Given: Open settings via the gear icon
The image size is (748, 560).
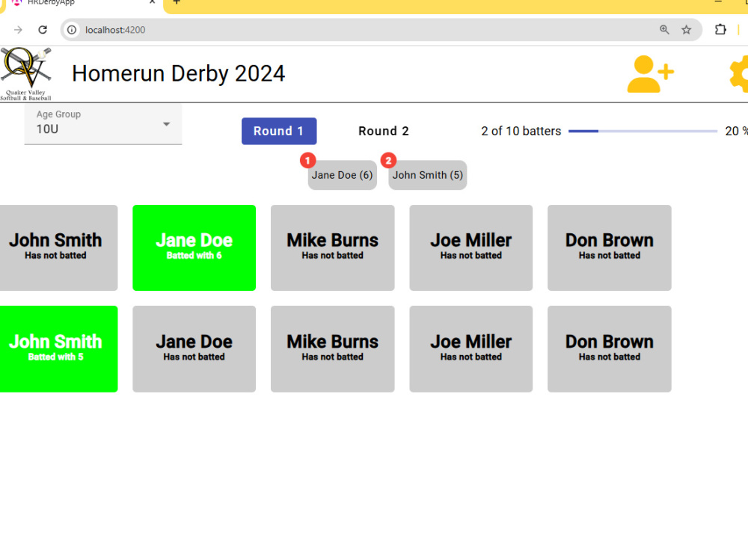Looking at the screenshot, I should [739, 74].
